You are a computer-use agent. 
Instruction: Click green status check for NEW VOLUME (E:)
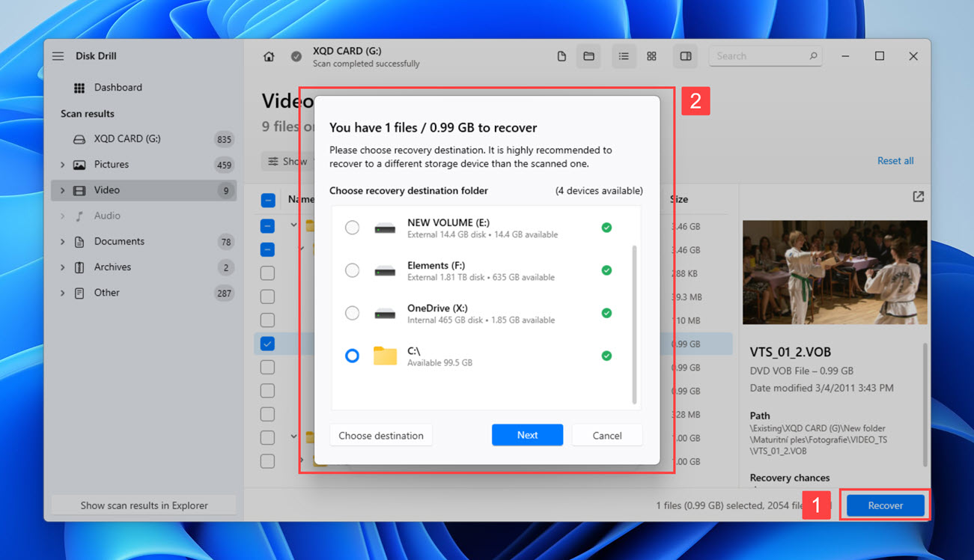click(x=606, y=228)
